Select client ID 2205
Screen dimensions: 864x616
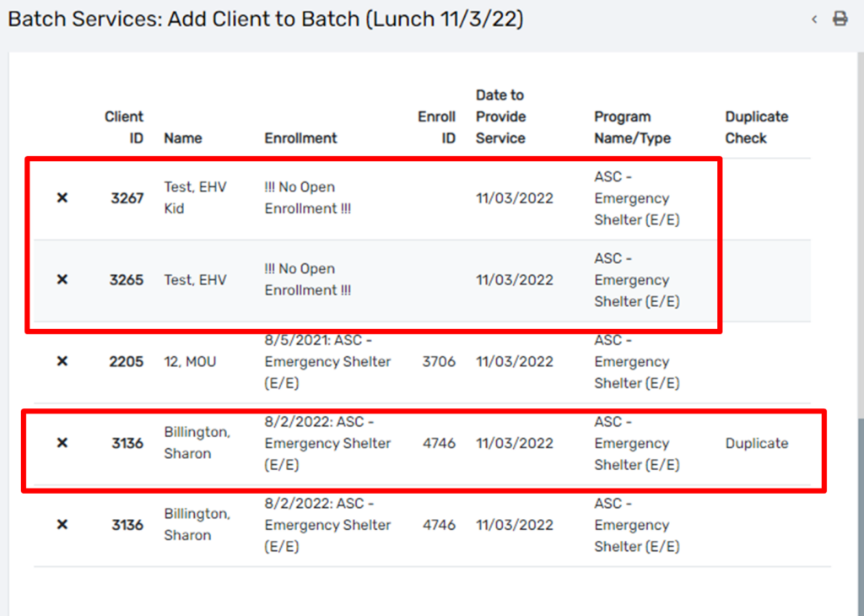point(127,361)
